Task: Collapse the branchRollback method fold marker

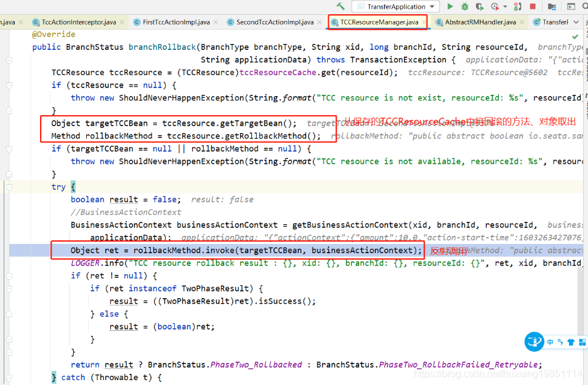Action: 9,60
